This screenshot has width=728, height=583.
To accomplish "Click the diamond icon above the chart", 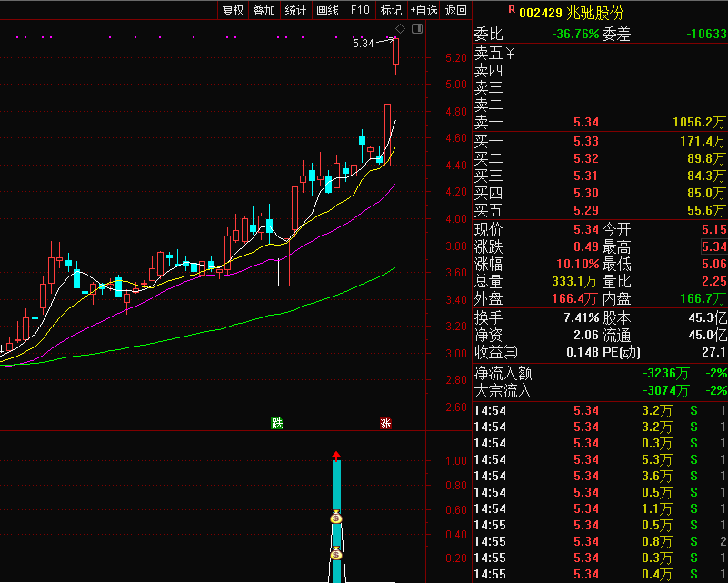I will 400,29.
